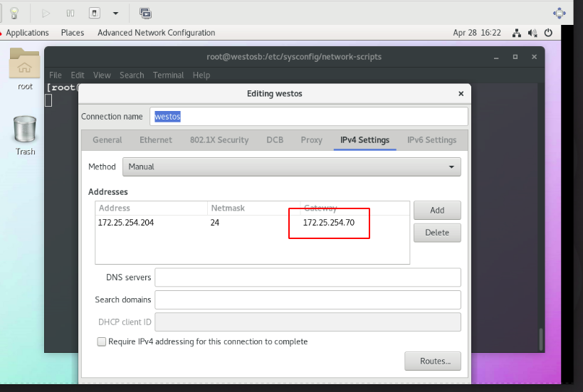This screenshot has height=392, width=583.
Task: Click the play button in VM toolbar
Action: tap(46, 14)
